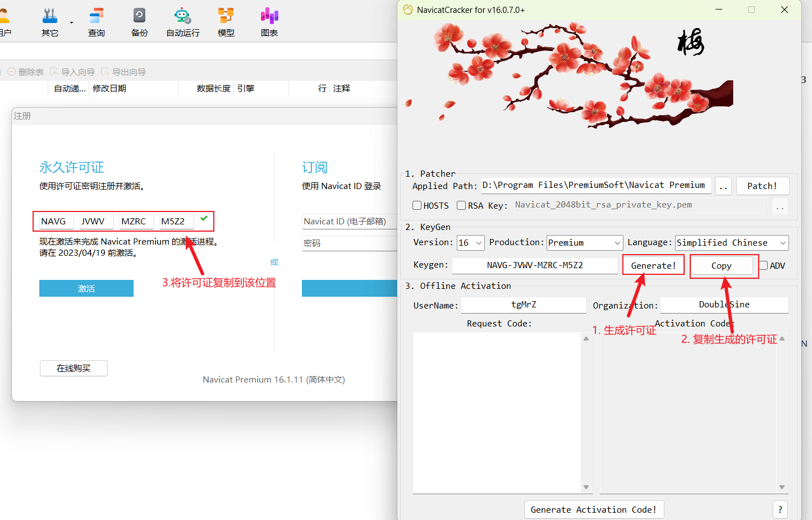This screenshot has height=520, width=812.
Task: Expand the Version dropdown showing 16
Action: [470, 243]
